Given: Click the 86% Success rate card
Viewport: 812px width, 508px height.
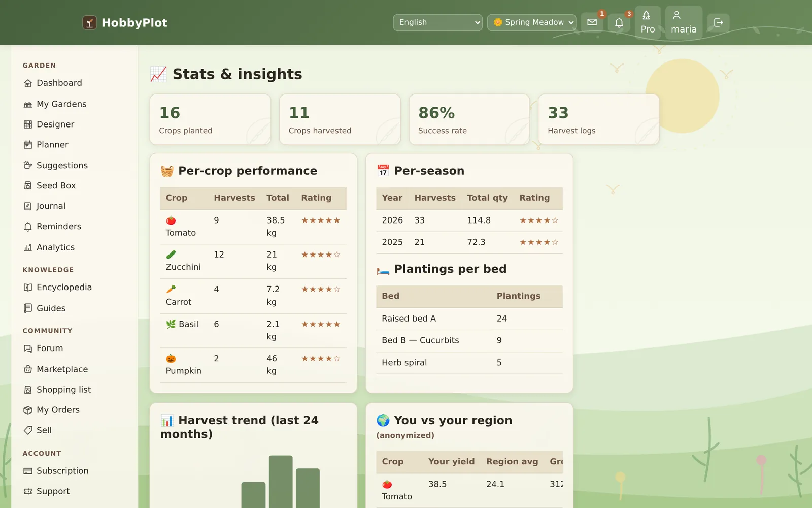Looking at the screenshot, I should pos(469,119).
